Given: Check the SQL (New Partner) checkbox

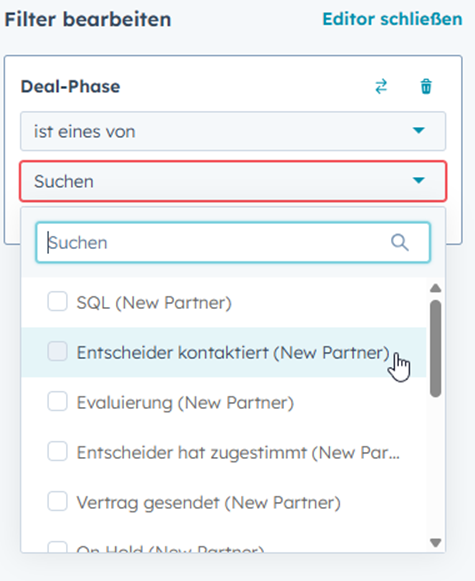Looking at the screenshot, I should point(57,301).
